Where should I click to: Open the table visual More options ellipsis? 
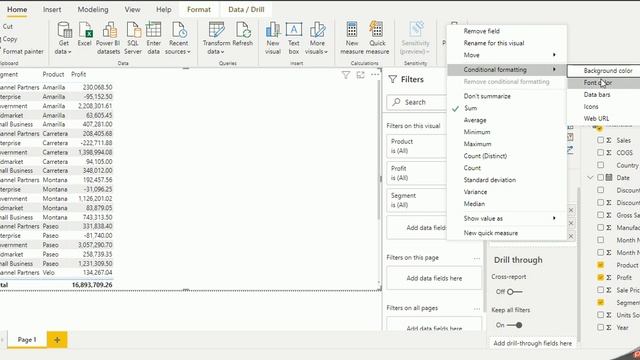(x=375, y=75)
